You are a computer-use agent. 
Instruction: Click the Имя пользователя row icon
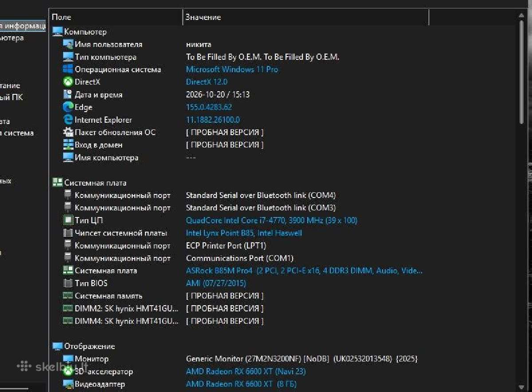click(x=68, y=44)
